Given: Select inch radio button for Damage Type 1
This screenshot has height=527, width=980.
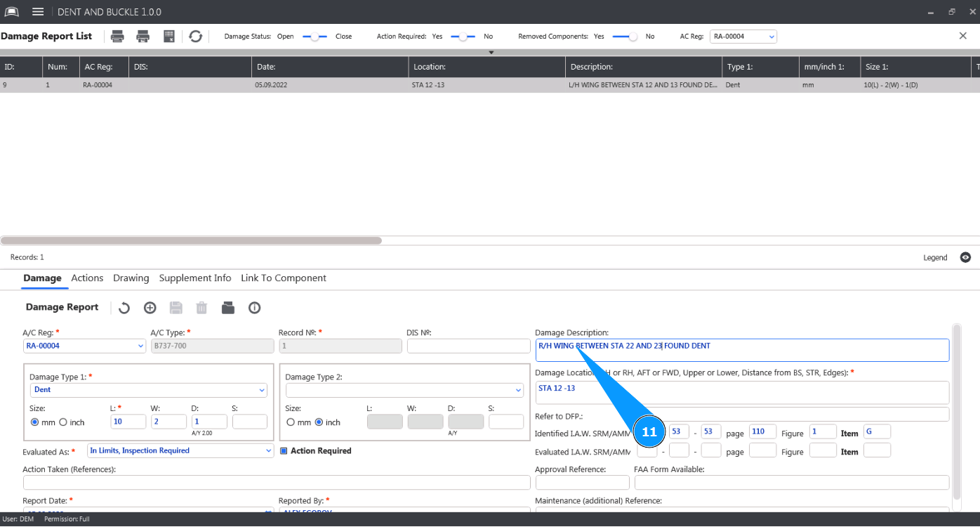Looking at the screenshot, I should click(x=63, y=422).
